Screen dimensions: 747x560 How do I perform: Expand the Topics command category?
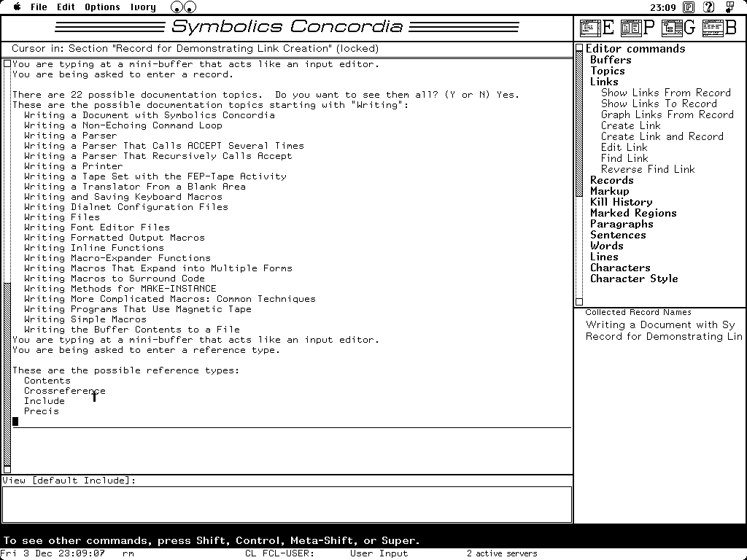(608, 71)
